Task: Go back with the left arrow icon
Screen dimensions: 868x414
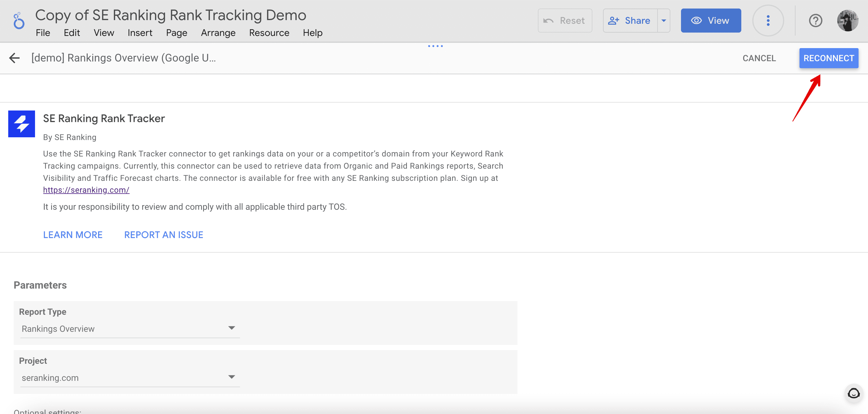Action: (15, 58)
